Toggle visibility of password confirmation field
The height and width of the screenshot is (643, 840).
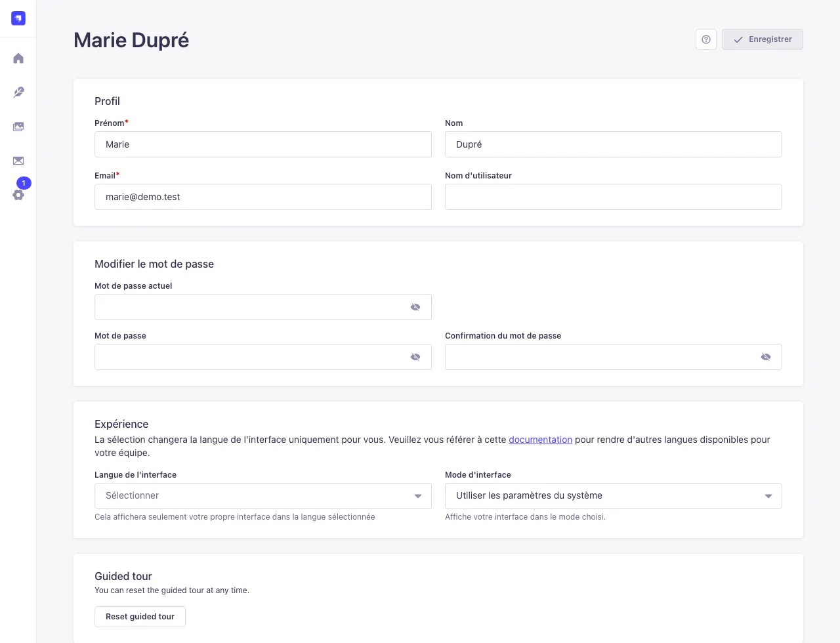pos(766,357)
